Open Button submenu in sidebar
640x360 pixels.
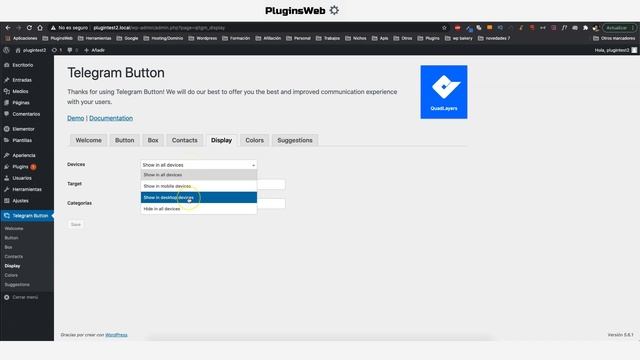coord(11,238)
